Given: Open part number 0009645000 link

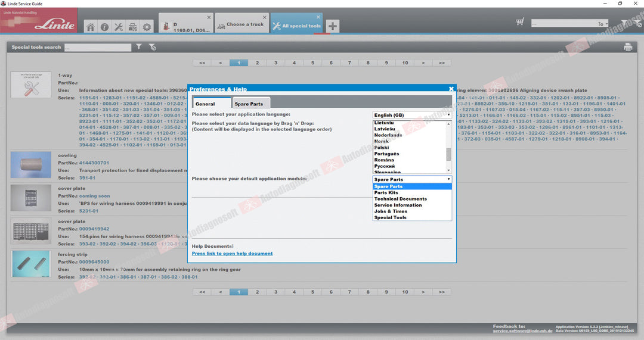Looking at the screenshot, I should (94, 261).
